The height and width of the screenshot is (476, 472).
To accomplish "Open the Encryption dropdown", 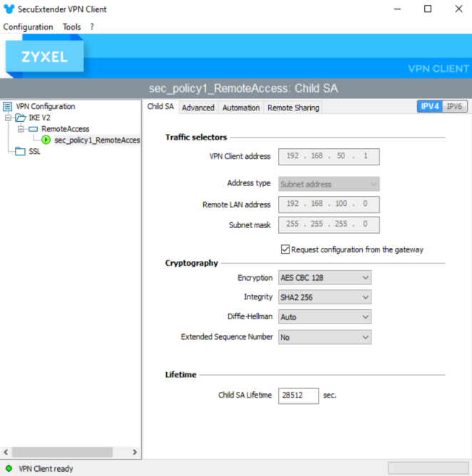I will click(x=324, y=278).
